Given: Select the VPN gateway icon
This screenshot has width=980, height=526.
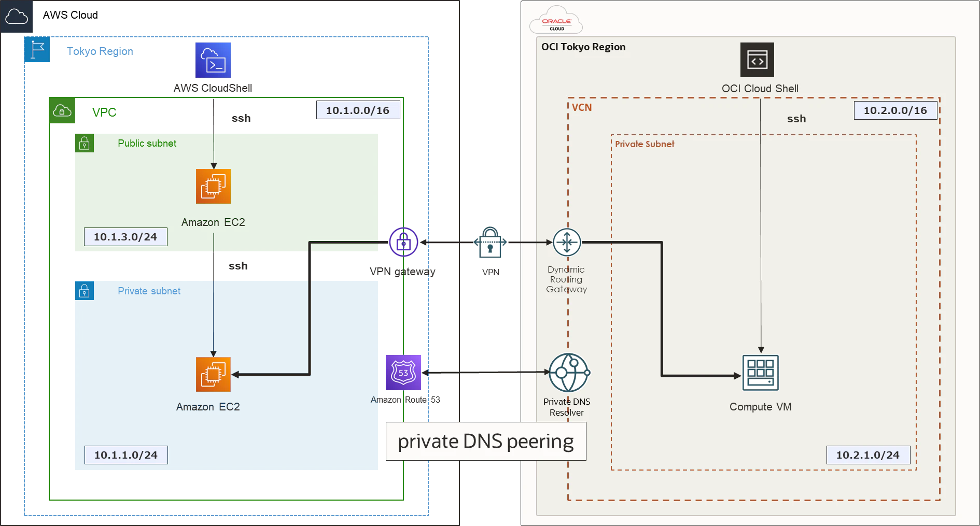Looking at the screenshot, I should point(403,242).
